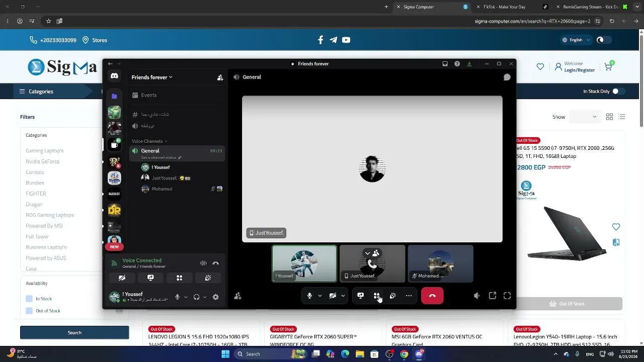
Task: Open input device arrow in user panel
Action: [x=186, y=297]
